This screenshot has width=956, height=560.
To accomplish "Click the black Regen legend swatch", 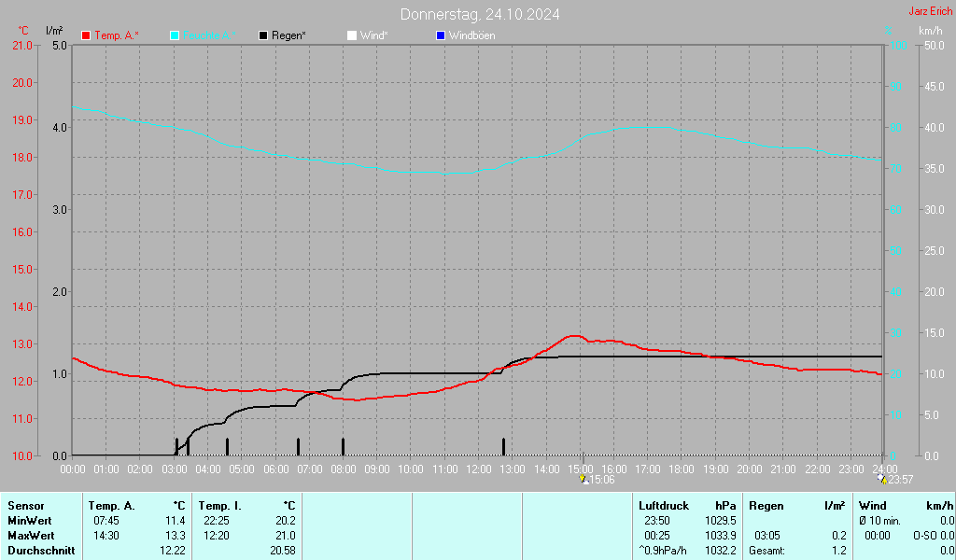I will tap(264, 35).
